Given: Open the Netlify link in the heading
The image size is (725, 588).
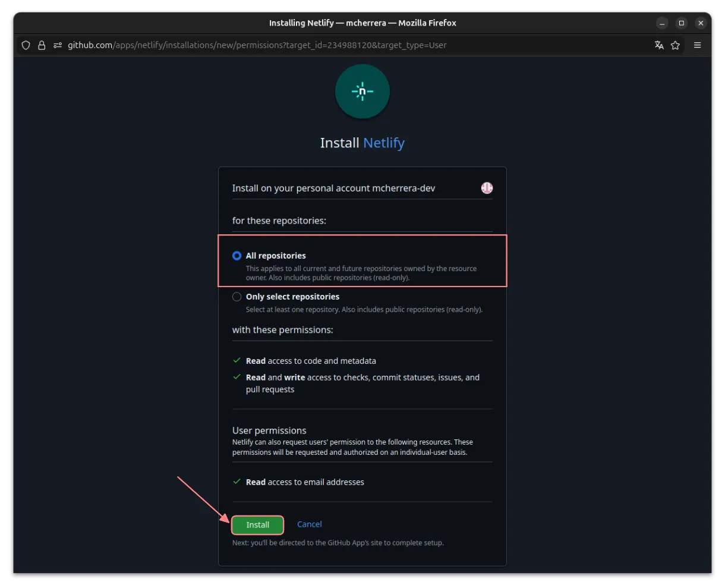Looking at the screenshot, I should (384, 143).
